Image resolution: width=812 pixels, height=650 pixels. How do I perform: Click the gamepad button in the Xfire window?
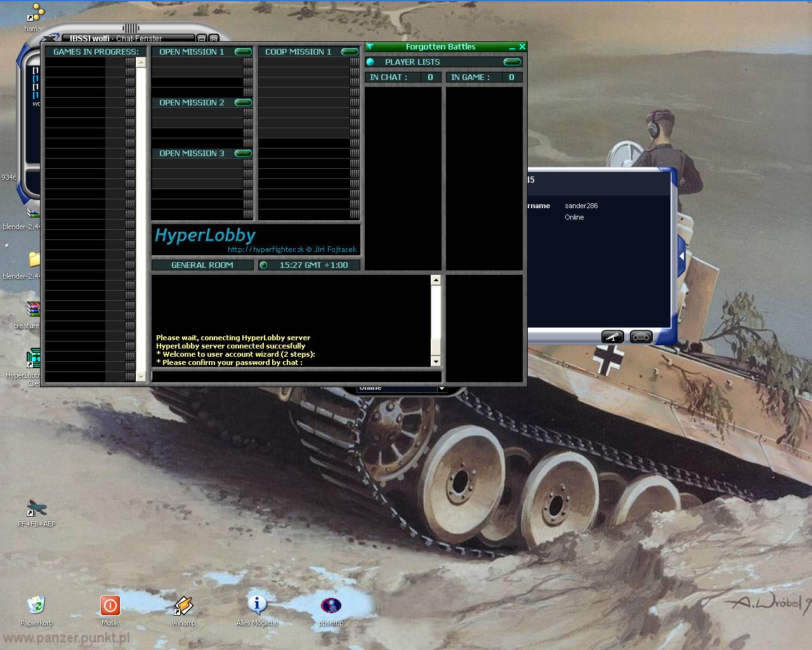[x=641, y=337]
